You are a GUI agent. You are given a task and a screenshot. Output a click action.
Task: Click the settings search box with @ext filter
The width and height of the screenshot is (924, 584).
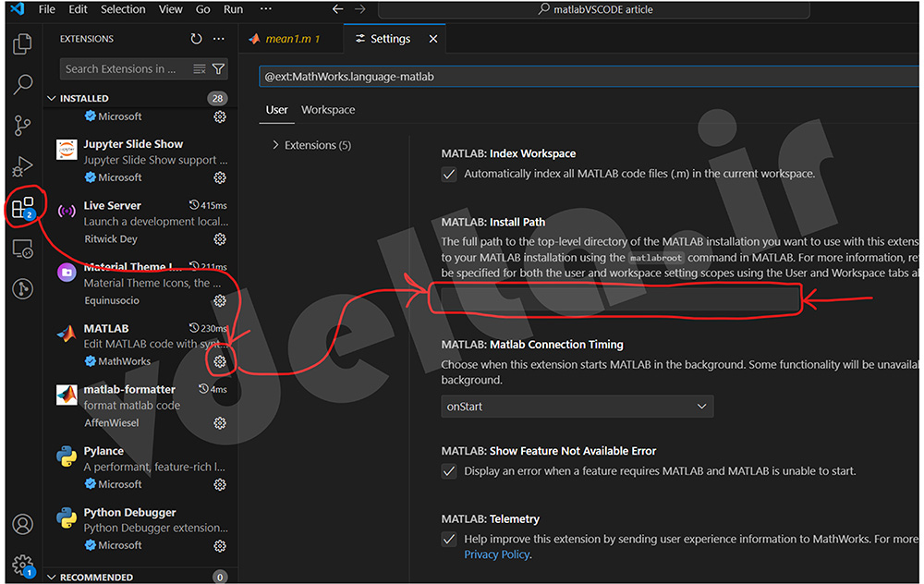[590, 77]
